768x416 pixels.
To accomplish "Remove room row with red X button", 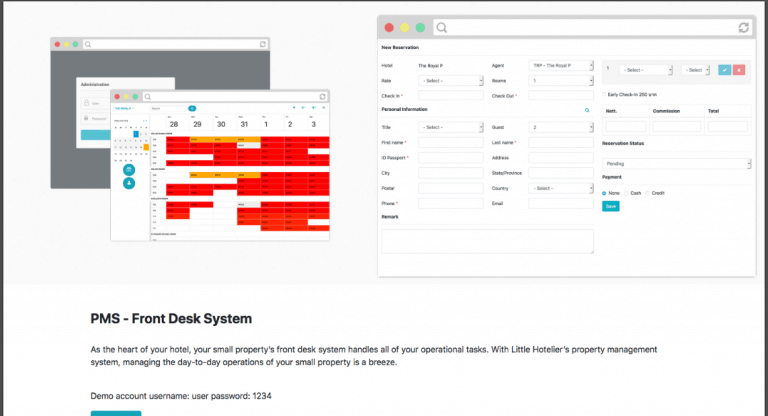I will point(739,70).
